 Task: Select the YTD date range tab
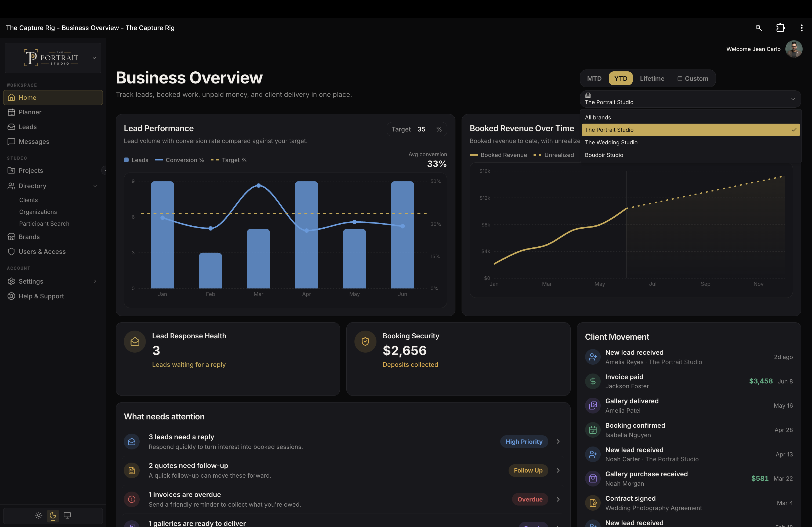click(x=620, y=78)
